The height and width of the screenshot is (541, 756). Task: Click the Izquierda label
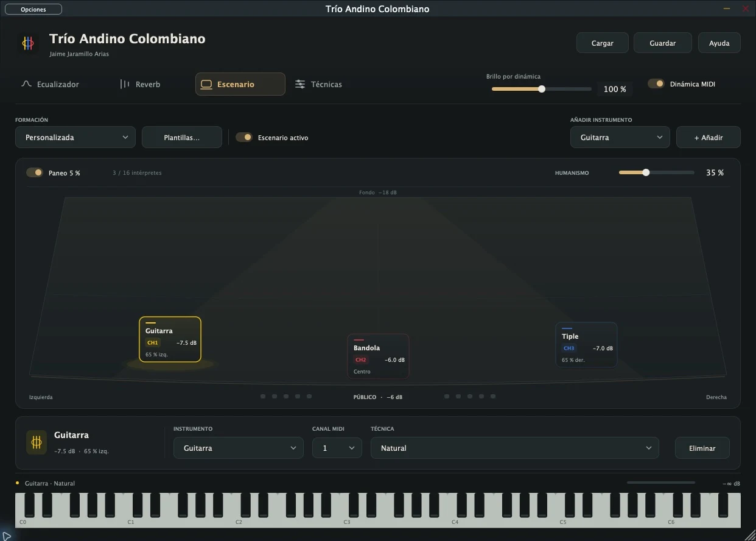[x=41, y=397]
